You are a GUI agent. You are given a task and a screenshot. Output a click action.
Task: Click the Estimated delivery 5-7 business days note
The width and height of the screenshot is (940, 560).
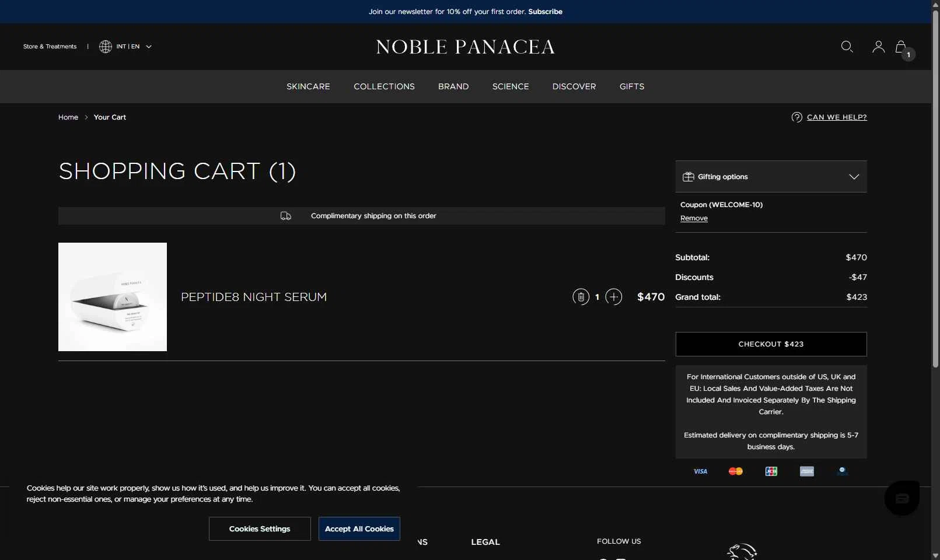771,441
